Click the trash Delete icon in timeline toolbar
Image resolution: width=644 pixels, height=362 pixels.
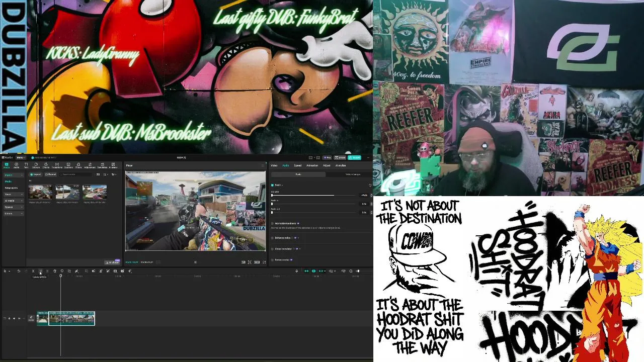click(55, 271)
